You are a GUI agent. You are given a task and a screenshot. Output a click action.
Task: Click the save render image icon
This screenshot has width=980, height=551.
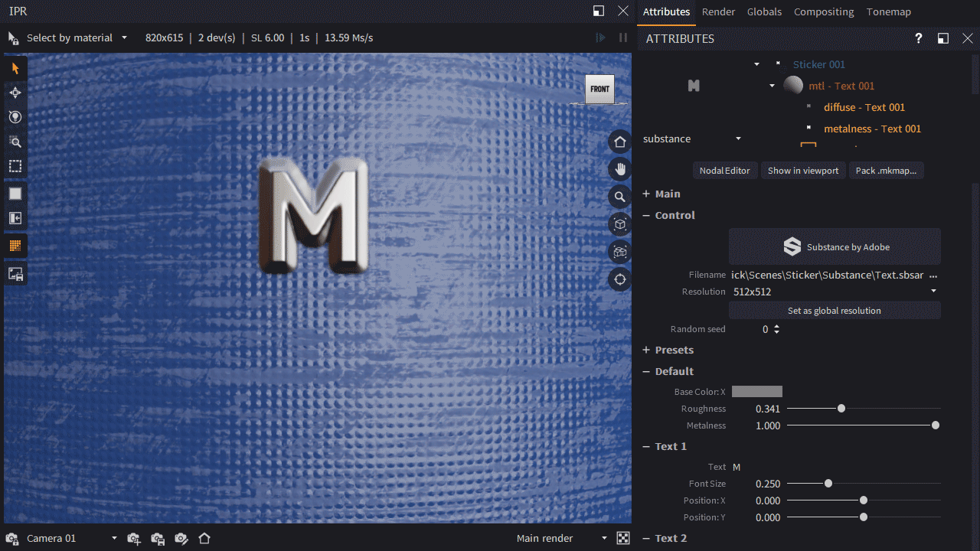coord(15,274)
